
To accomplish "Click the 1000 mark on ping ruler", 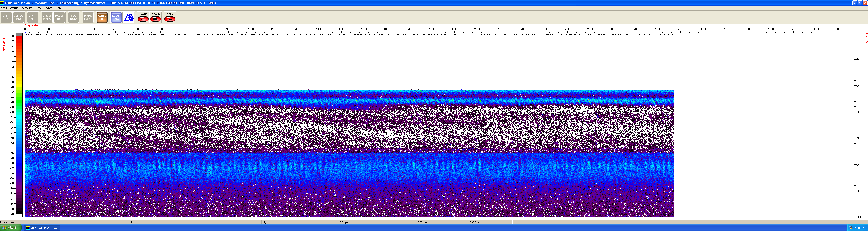I will [251, 29].
